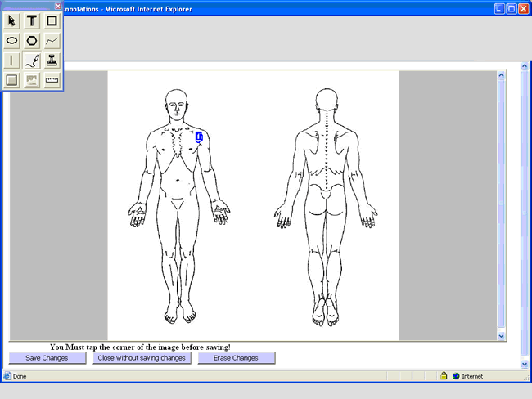Choose the ellipse drawing tool

click(x=12, y=40)
